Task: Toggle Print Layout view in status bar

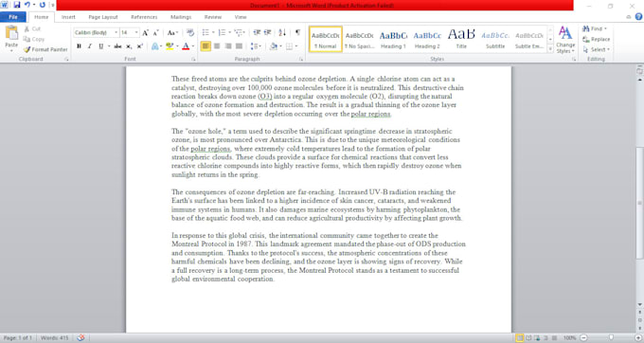Action: pos(520,337)
